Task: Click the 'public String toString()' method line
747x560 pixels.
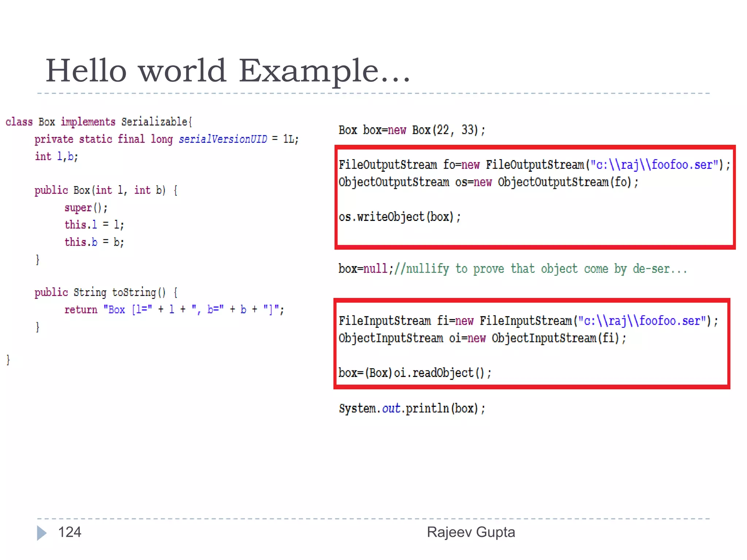Action: pos(106,292)
